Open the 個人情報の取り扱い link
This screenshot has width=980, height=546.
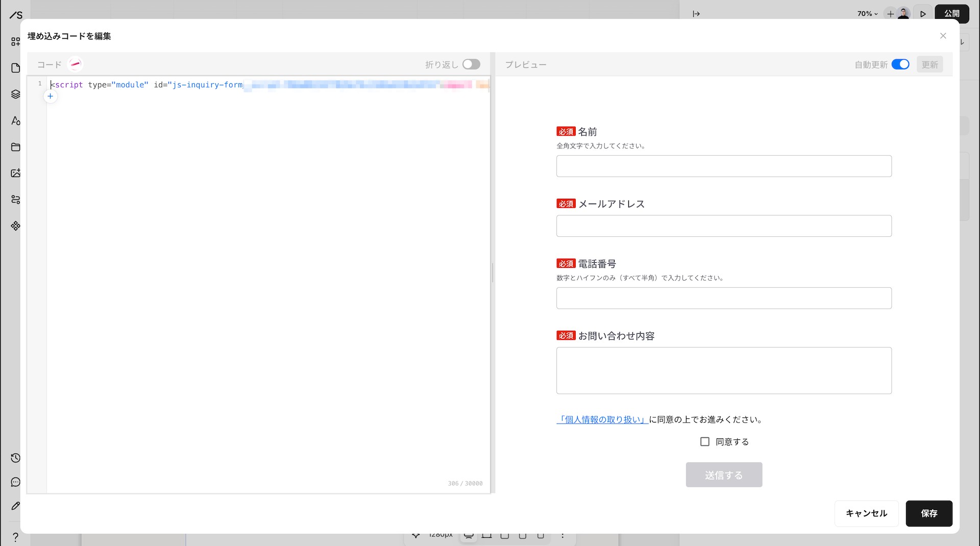602,419
